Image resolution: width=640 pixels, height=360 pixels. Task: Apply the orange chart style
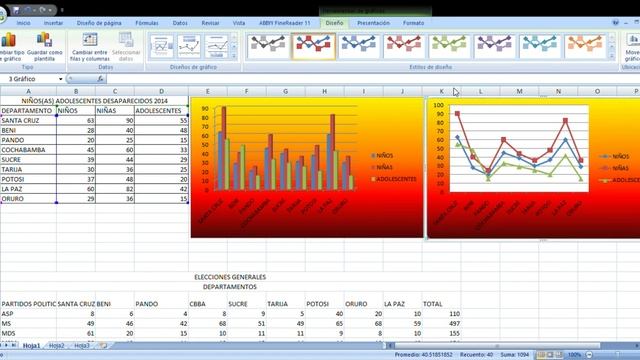[x=585, y=46]
